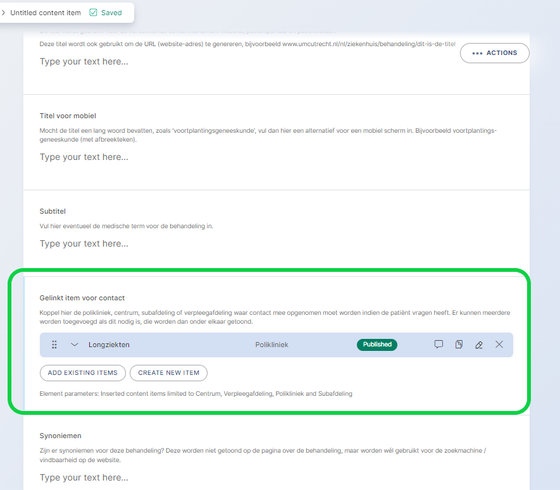The width and height of the screenshot is (560, 490).
Task: Edit the Longziekten item with pencil icon
Action: [479, 345]
